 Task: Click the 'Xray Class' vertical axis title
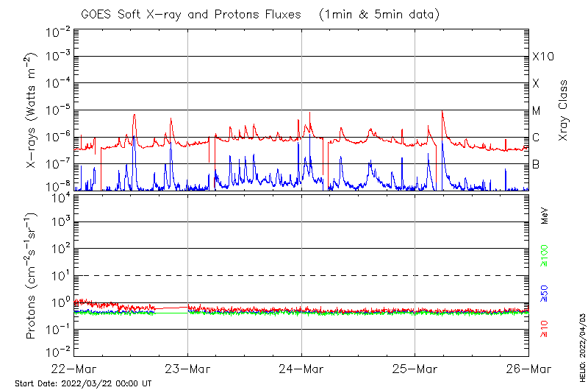point(564,110)
